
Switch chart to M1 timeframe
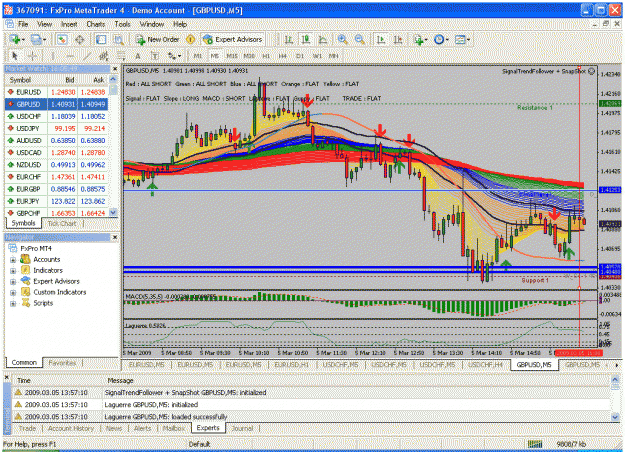[198, 56]
